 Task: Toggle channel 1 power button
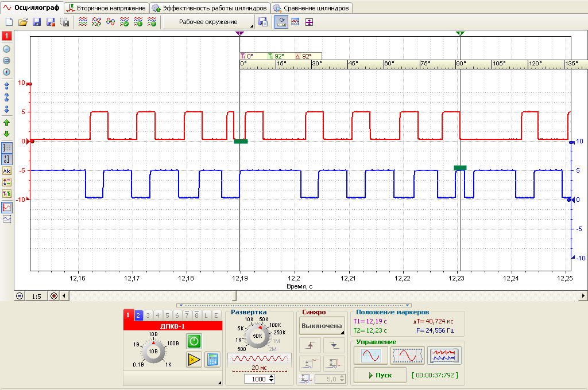194,341
